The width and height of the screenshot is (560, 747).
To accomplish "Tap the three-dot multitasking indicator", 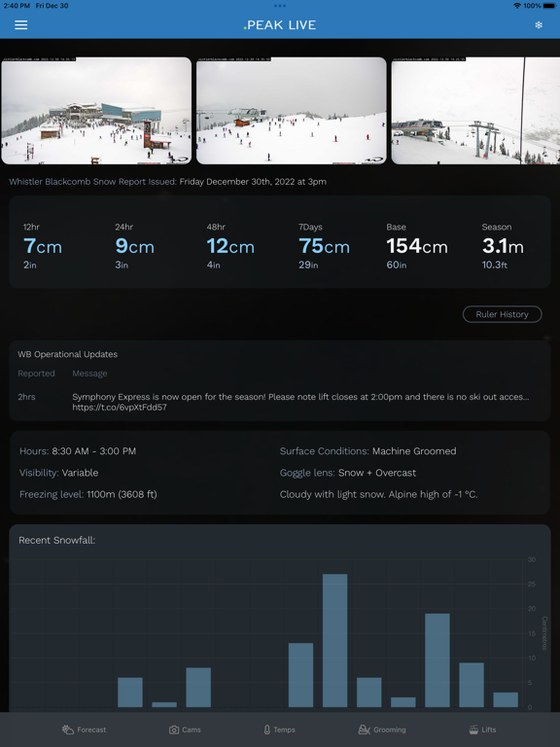I will coord(280,6).
